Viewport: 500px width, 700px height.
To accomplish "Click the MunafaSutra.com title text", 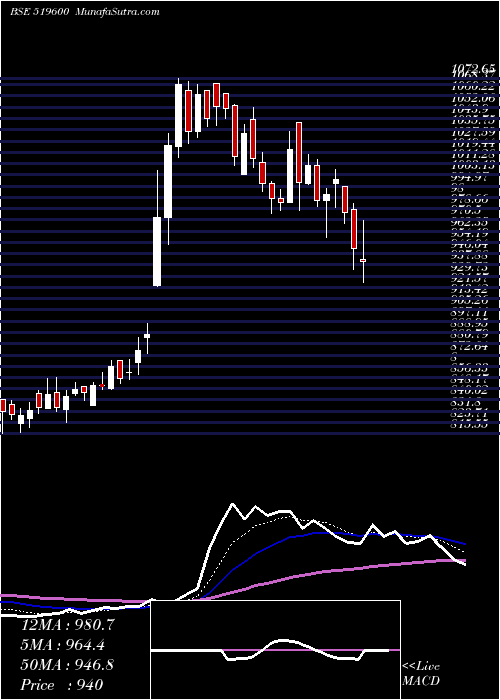I will (118, 12).
